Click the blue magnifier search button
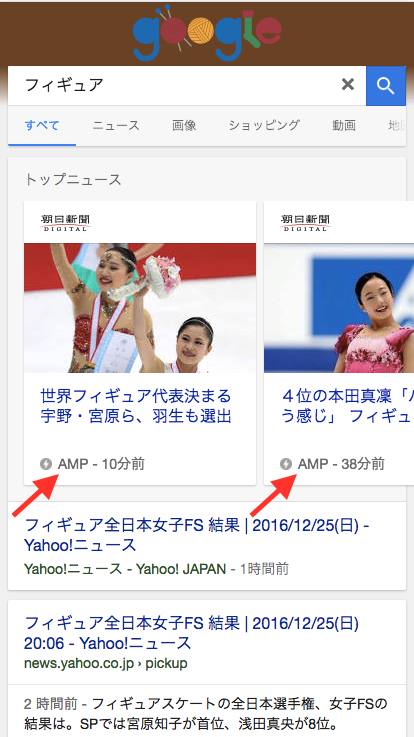Viewport: 414px width, 737px height. (386, 86)
